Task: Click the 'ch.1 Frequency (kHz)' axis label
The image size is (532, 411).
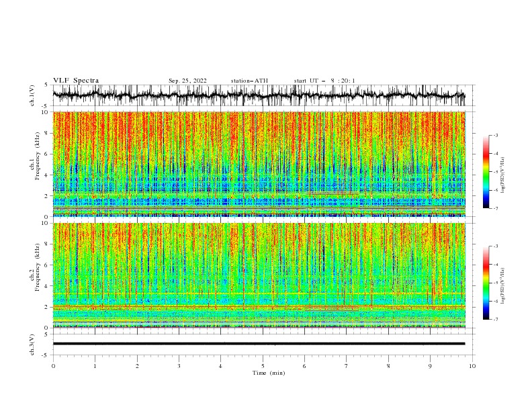Action: [x=35, y=156]
